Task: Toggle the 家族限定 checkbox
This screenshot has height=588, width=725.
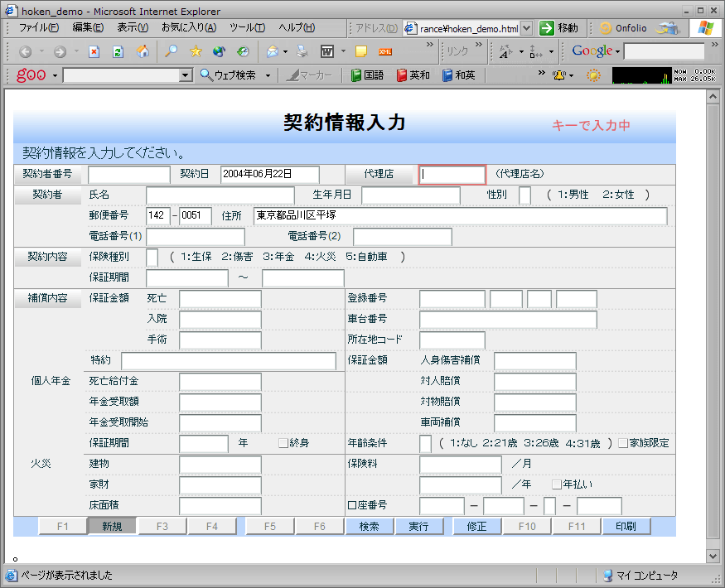Action: coord(623,443)
